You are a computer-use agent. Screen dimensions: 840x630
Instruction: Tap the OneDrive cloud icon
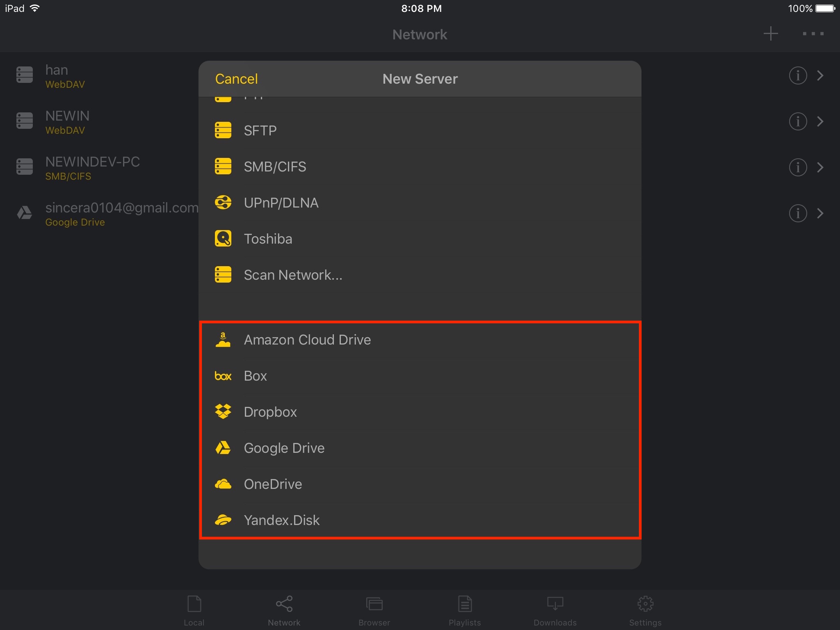[x=223, y=484]
